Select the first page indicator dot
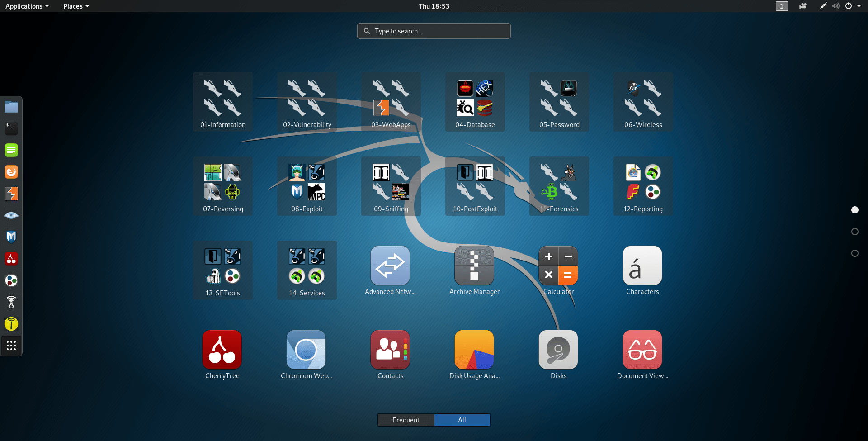Screen dimensions: 868x441 [855, 210]
